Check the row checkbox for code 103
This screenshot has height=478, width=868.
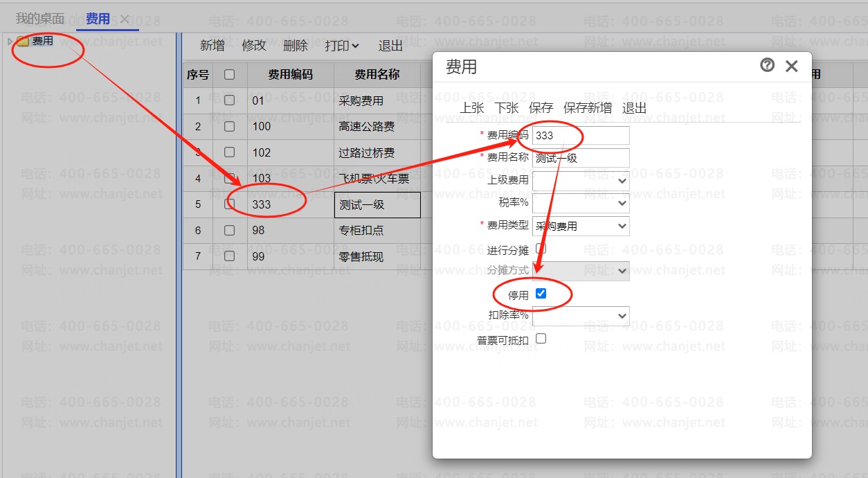pyautogui.click(x=230, y=178)
